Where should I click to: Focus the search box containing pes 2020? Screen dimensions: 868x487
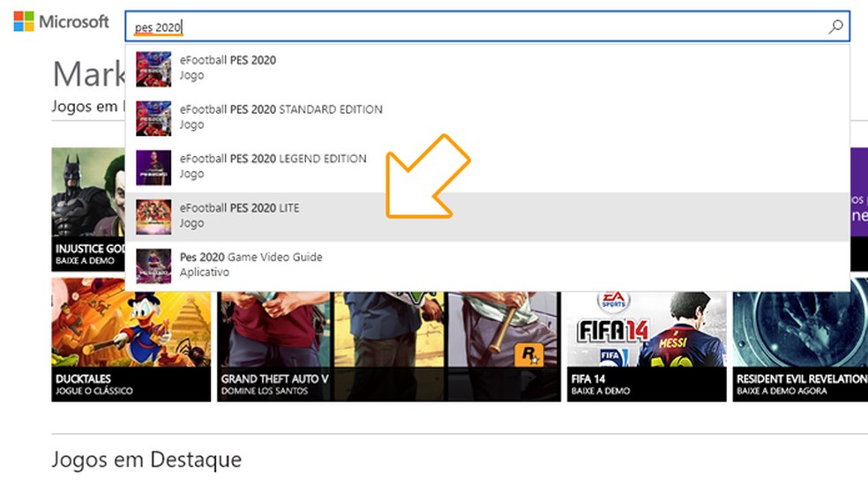[x=488, y=26]
